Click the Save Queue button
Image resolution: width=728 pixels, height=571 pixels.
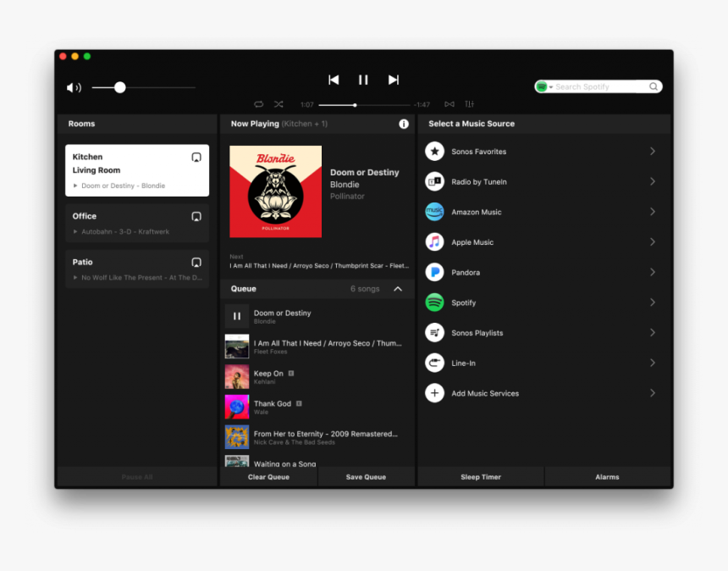tap(366, 477)
